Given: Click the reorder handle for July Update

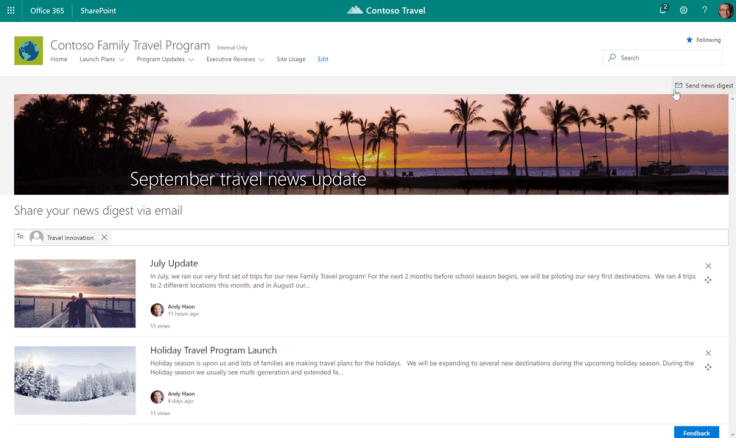Looking at the screenshot, I should (x=708, y=280).
